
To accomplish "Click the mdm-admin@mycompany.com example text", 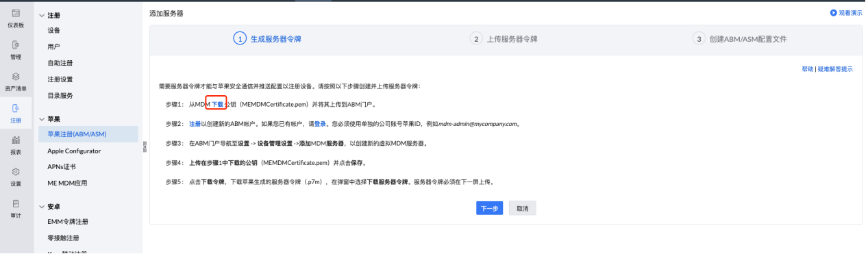I will point(478,124).
